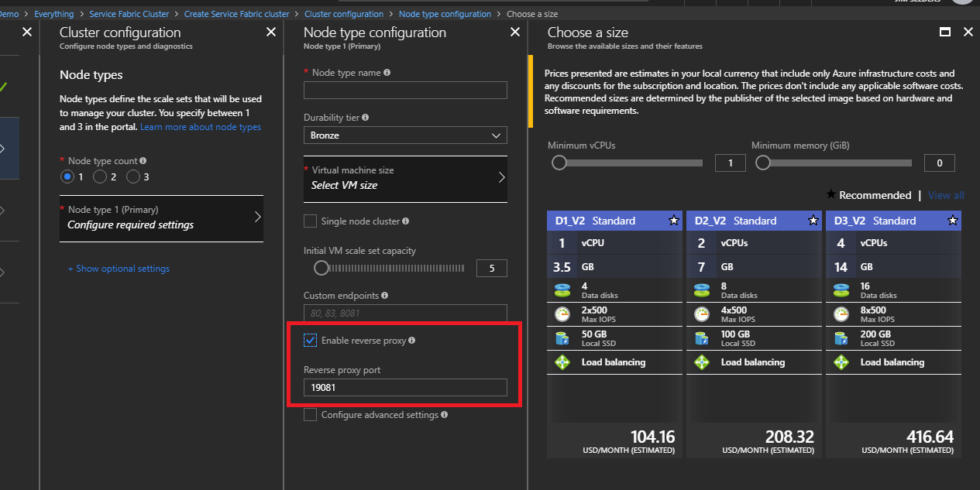Click the Max IOPS gauge icon on D1_V2
This screenshot has height=490, width=980.
tap(562, 314)
